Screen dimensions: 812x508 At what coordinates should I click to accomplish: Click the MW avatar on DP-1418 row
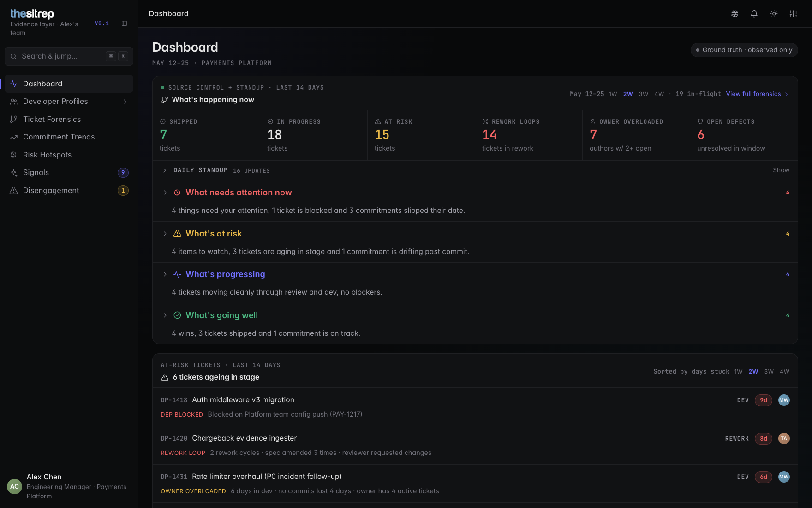(784, 400)
